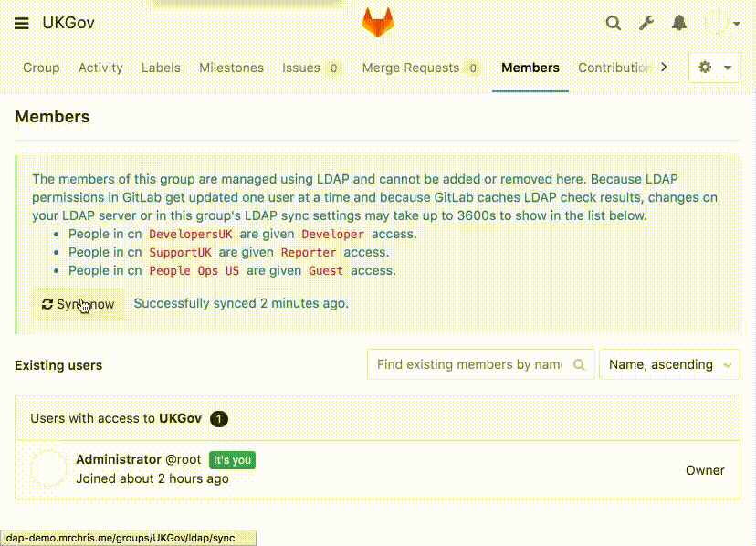Open notifications bell icon

679,24
